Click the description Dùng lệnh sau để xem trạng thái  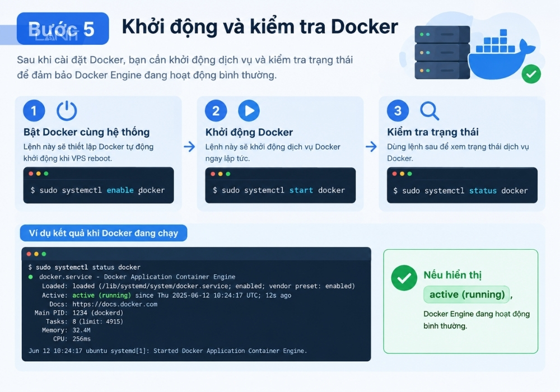tap(458, 152)
